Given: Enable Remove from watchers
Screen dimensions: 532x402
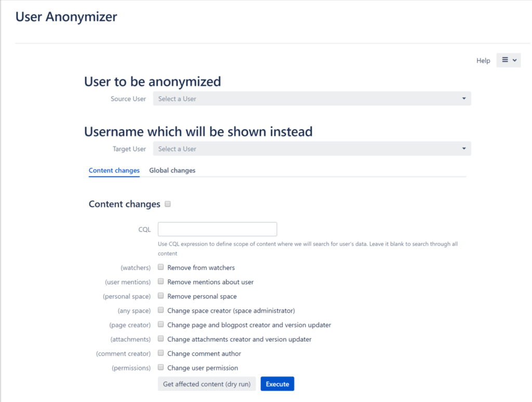Looking at the screenshot, I should 161,267.
